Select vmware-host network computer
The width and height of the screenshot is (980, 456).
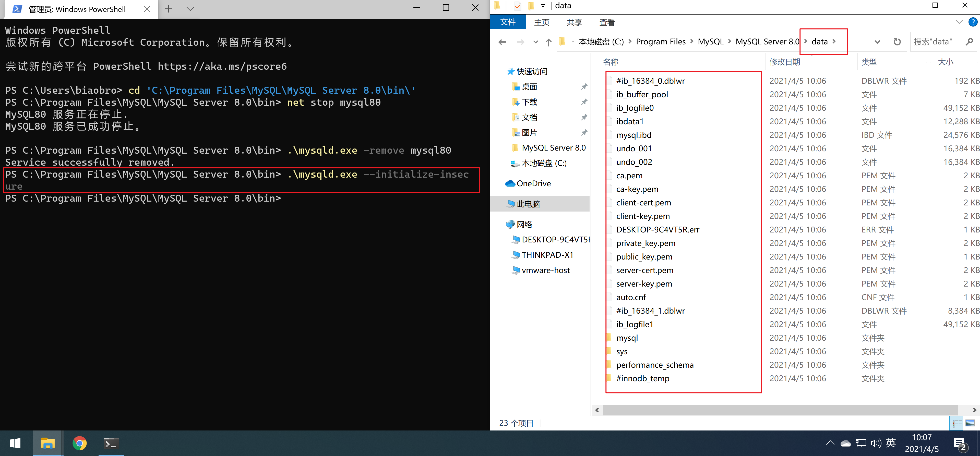point(546,270)
